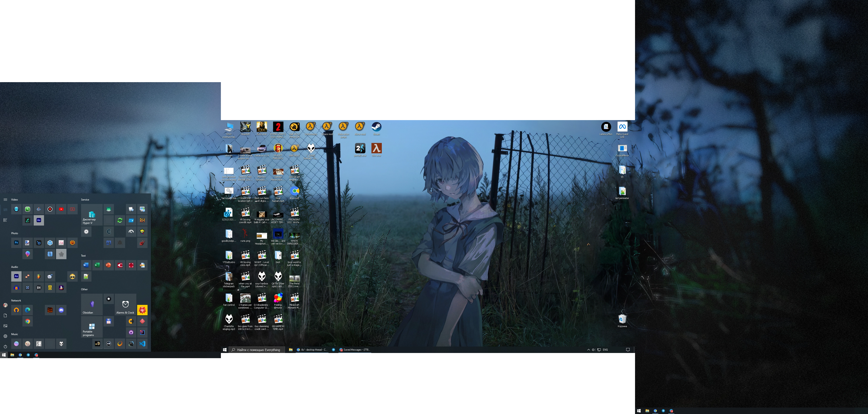
Task: Select fan control folder on desktop
Action: pos(229,299)
